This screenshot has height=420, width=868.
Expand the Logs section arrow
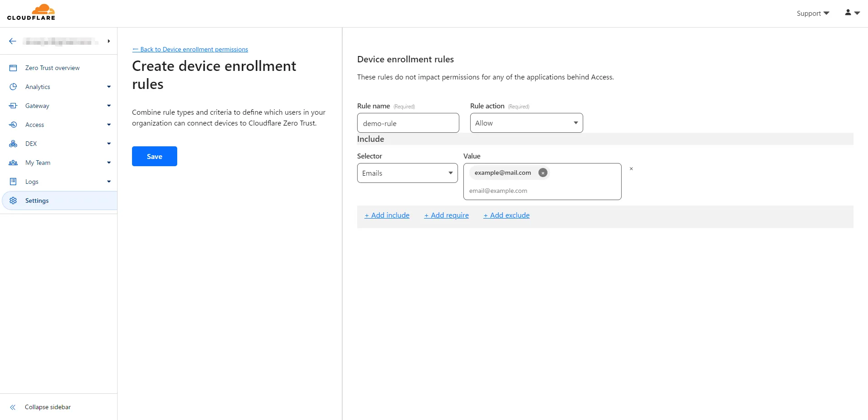109,182
